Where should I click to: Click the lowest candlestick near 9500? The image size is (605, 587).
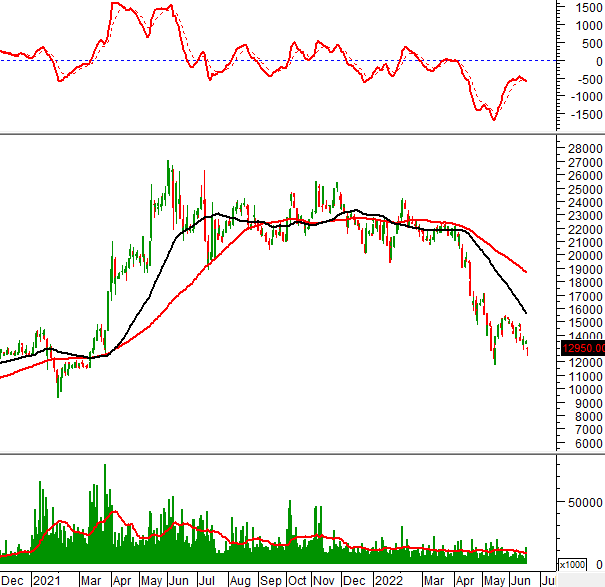[x=58, y=394]
